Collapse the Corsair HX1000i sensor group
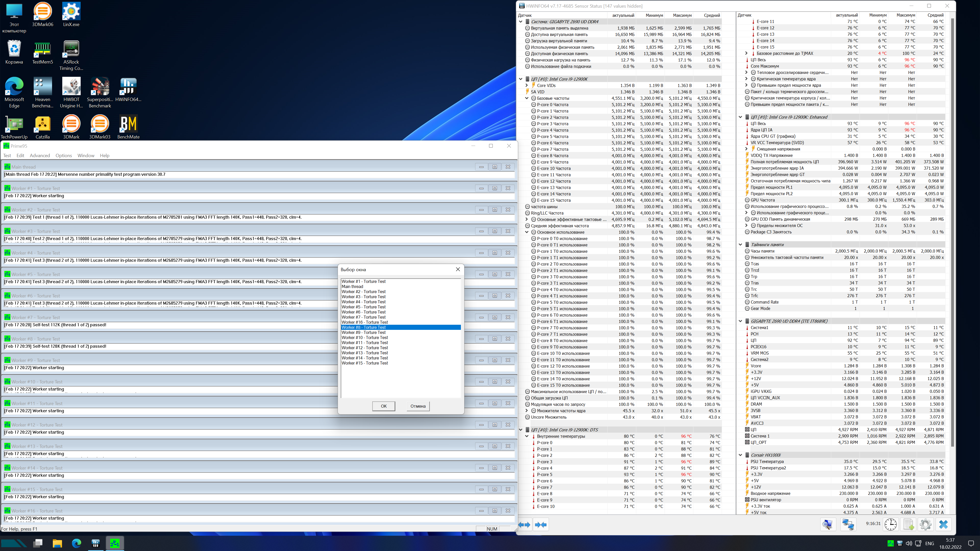The image size is (980, 551). tap(740, 455)
